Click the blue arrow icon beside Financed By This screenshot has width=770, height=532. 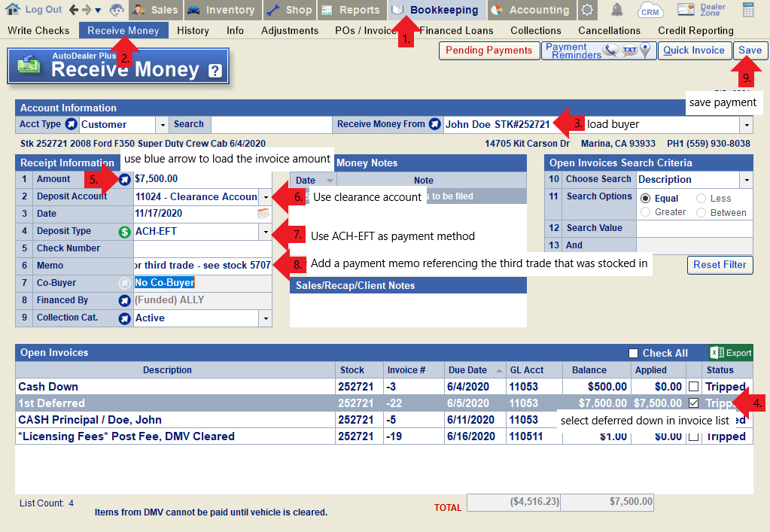[125, 301]
